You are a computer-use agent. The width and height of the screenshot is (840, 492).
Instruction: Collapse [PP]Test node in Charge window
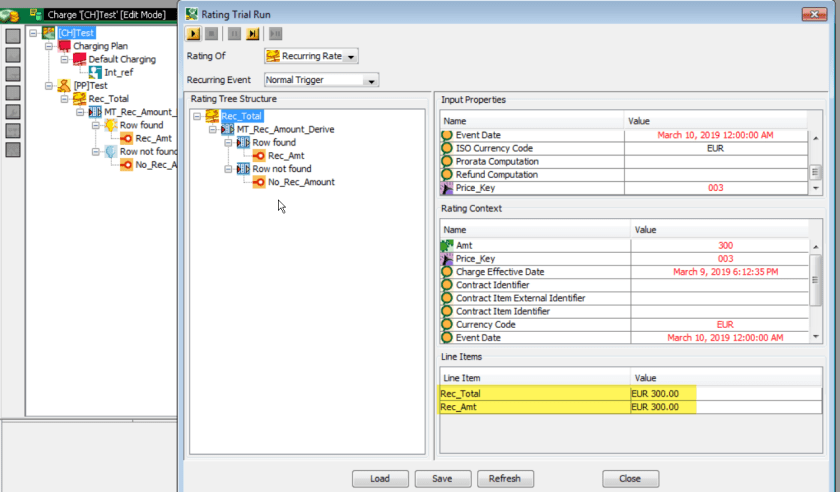point(49,86)
